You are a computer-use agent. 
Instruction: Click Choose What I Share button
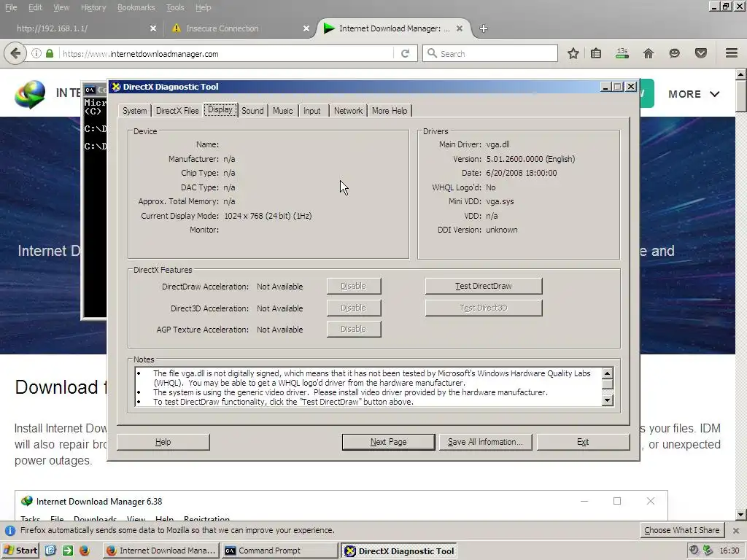(682, 531)
